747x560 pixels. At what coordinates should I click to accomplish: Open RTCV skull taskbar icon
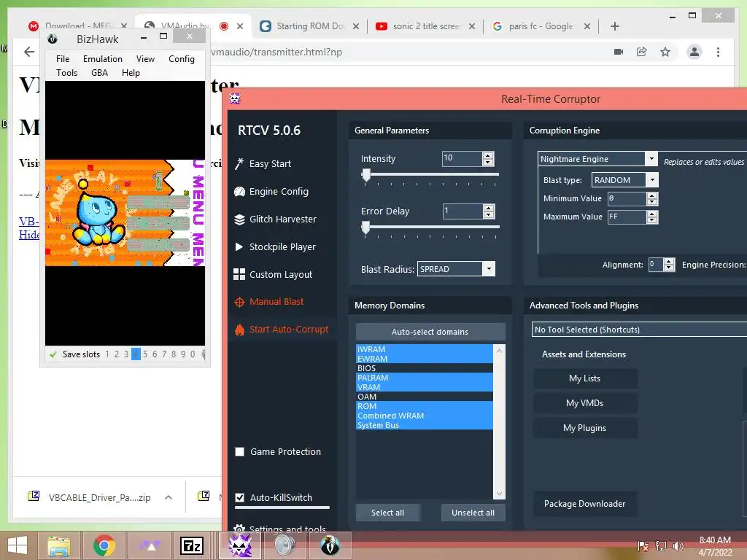[240, 545]
